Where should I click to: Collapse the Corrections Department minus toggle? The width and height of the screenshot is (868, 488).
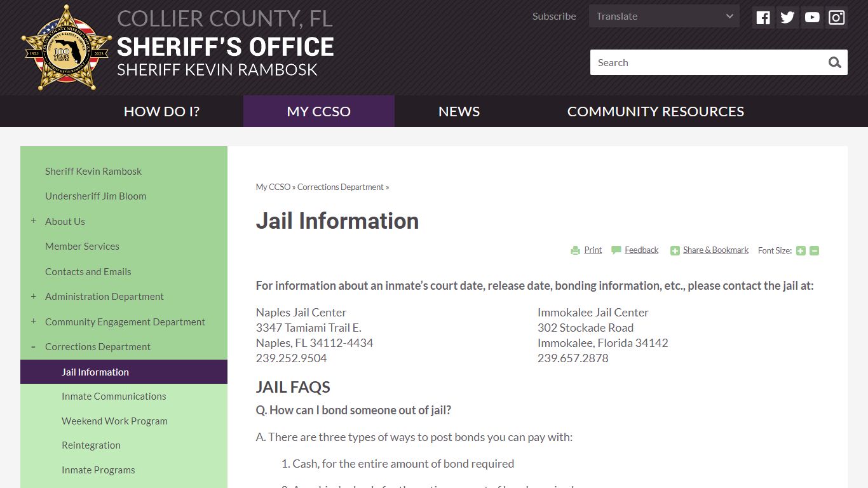tap(34, 346)
